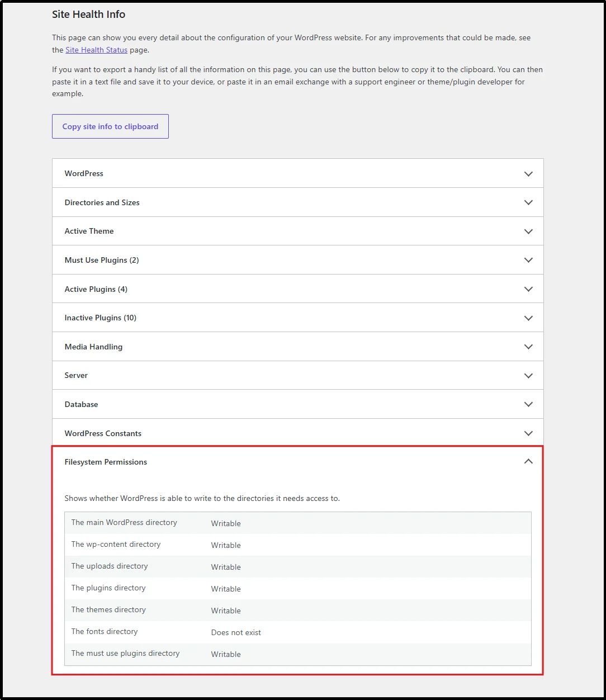Click the 'Does not exist' value
The width and height of the screenshot is (606, 700).
(236, 632)
